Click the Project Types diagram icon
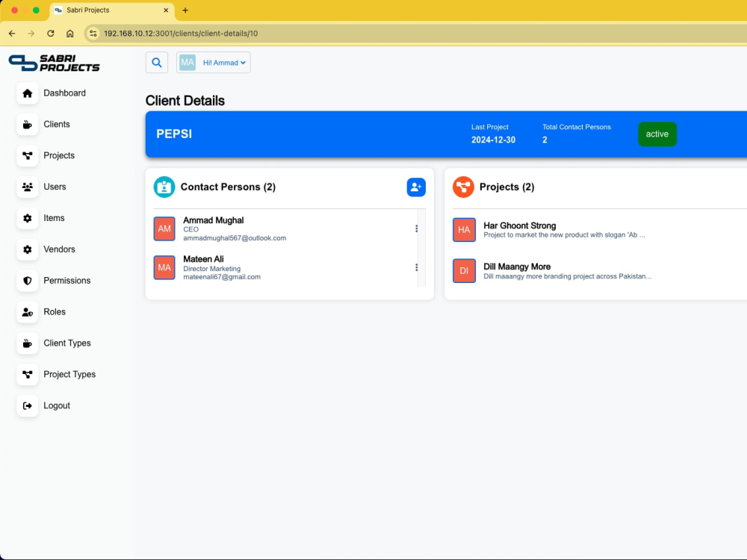The width and height of the screenshot is (747, 560). click(x=27, y=375)
